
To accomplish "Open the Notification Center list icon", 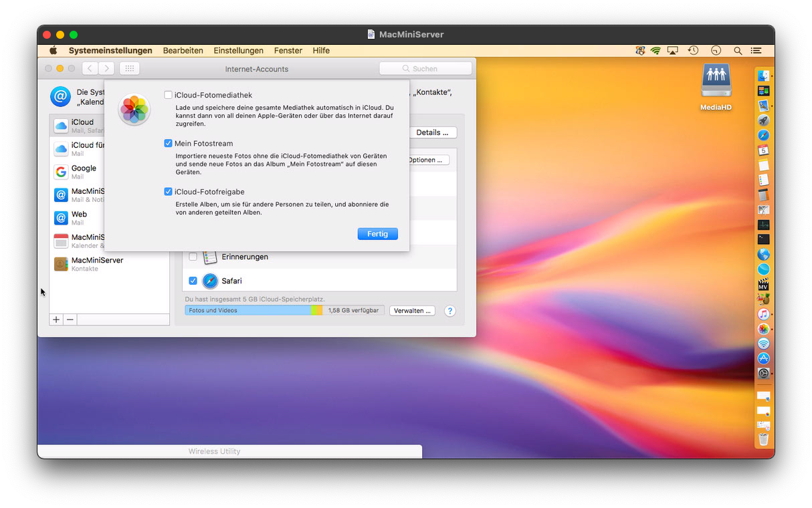I will [x=756, y=51].
